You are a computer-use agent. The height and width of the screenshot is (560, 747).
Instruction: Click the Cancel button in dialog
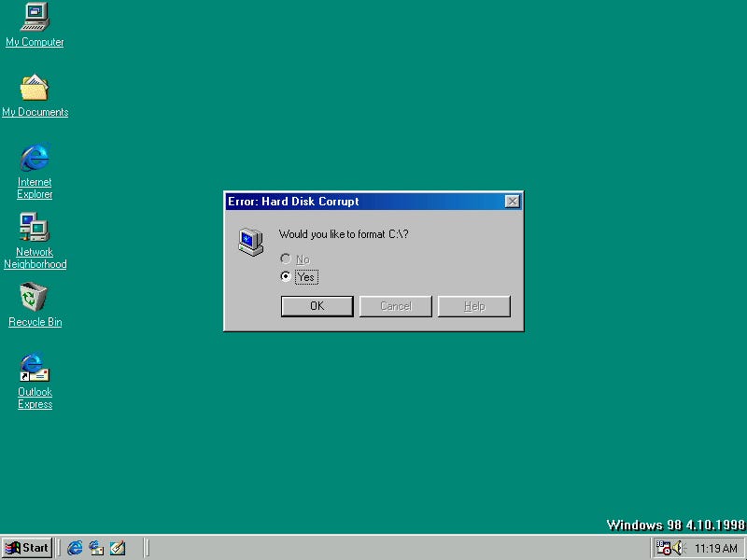pyautogui.click(x=395, y=306)
